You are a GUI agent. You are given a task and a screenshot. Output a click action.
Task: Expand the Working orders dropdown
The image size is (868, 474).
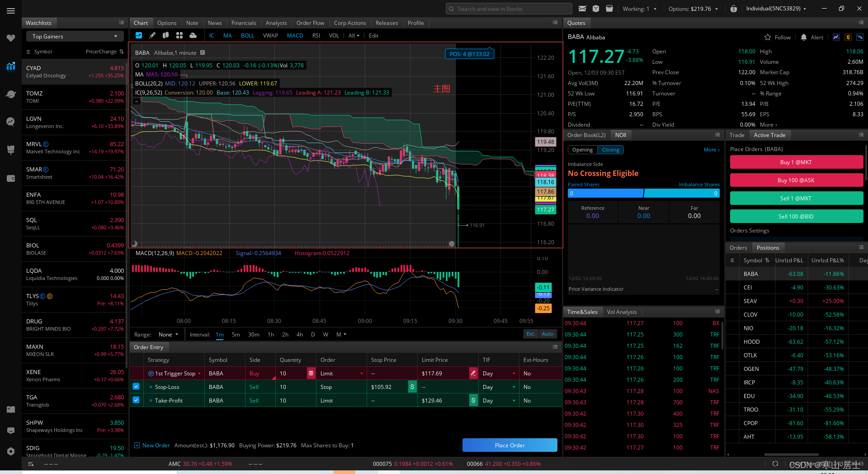click(x=639, y=9)
